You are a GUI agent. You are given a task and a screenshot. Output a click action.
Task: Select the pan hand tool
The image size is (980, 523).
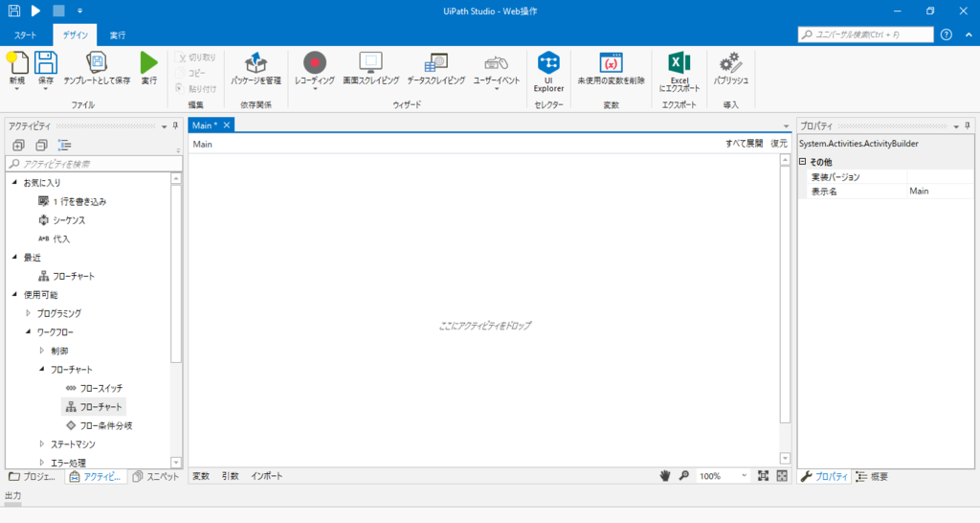[x=665, y=476]
